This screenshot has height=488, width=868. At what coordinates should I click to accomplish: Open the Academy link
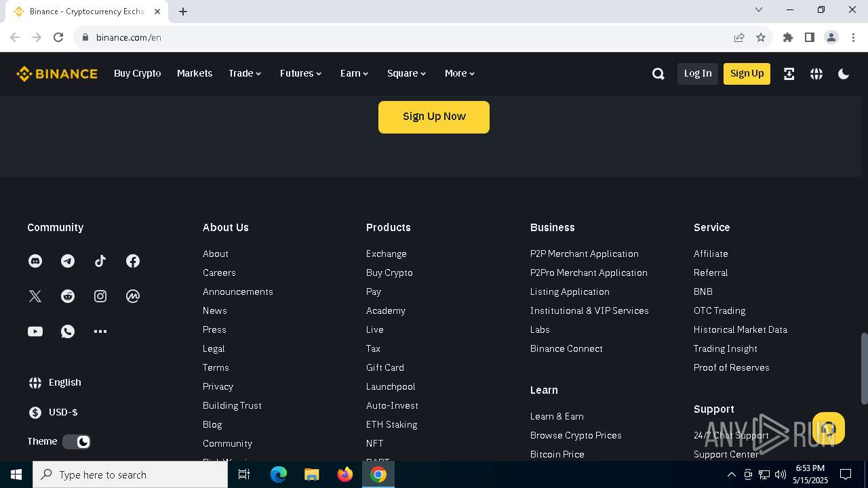[386, 310]
